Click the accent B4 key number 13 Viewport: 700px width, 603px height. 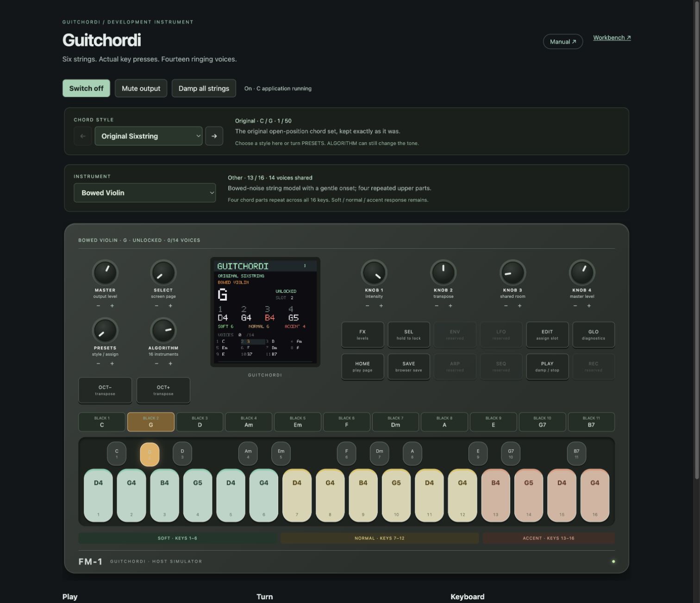tap(495, 496)
